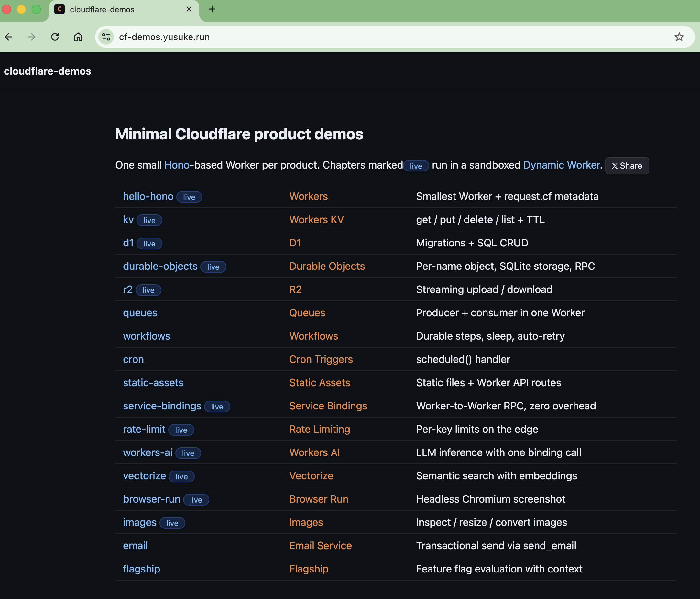Open the static-assets demo

[153, 383]
